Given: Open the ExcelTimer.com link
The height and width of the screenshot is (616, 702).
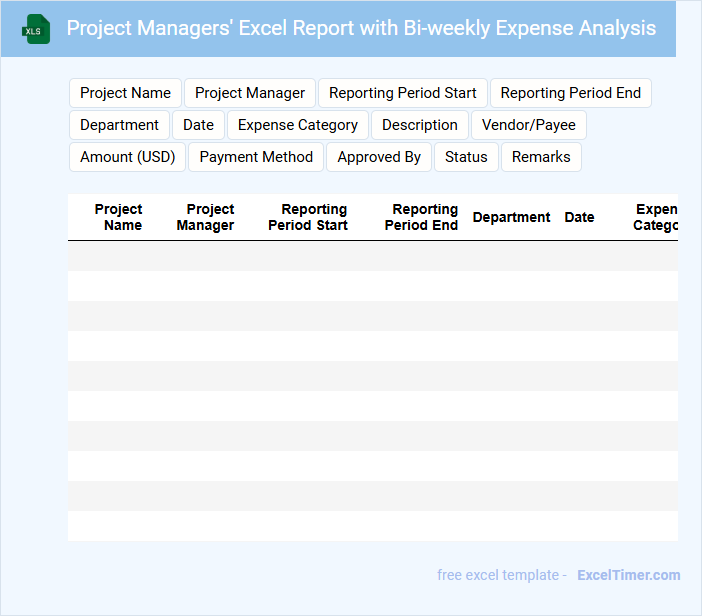Looking at the screenshot, I should [628, 575].
